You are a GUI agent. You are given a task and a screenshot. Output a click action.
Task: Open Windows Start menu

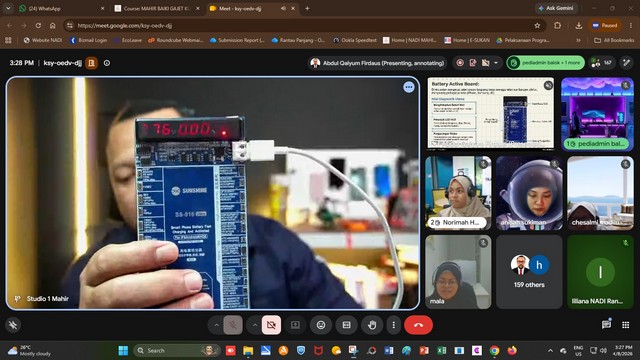coord(123,350)
